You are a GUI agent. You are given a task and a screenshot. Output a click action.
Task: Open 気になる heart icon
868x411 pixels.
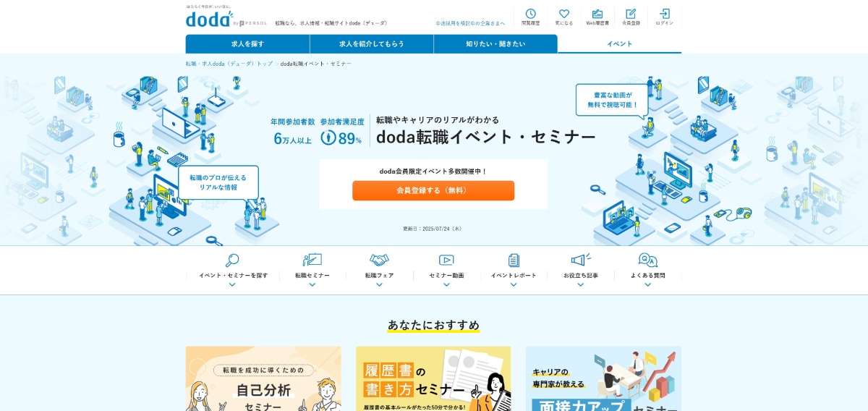tap(564, 14)
